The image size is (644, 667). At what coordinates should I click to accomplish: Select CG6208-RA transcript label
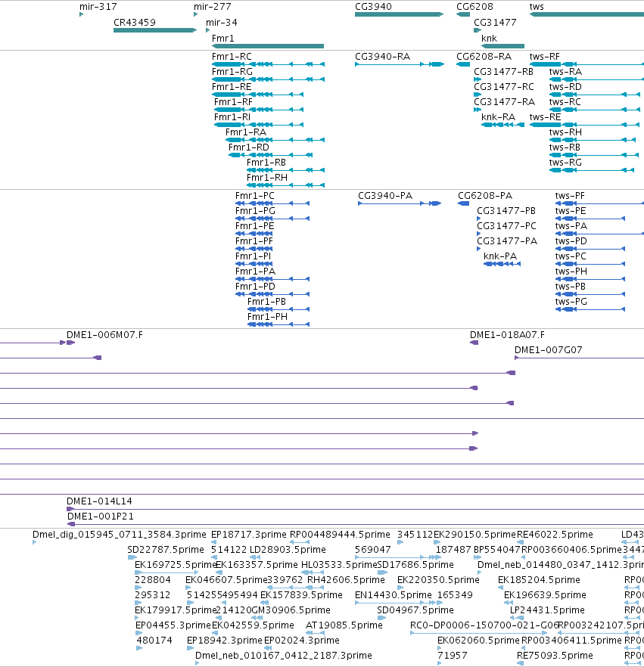click(x=484, y=57)
